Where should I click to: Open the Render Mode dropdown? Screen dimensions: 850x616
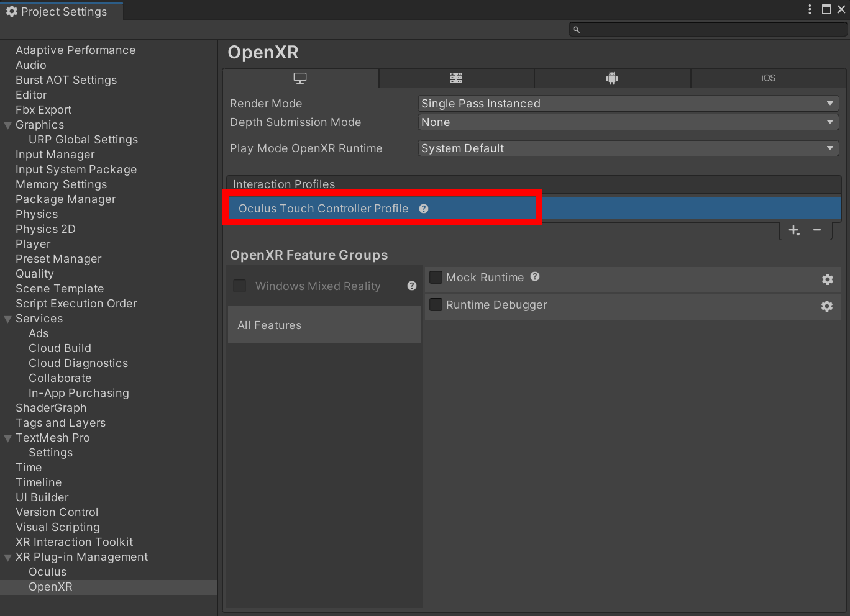coord(628,104)
